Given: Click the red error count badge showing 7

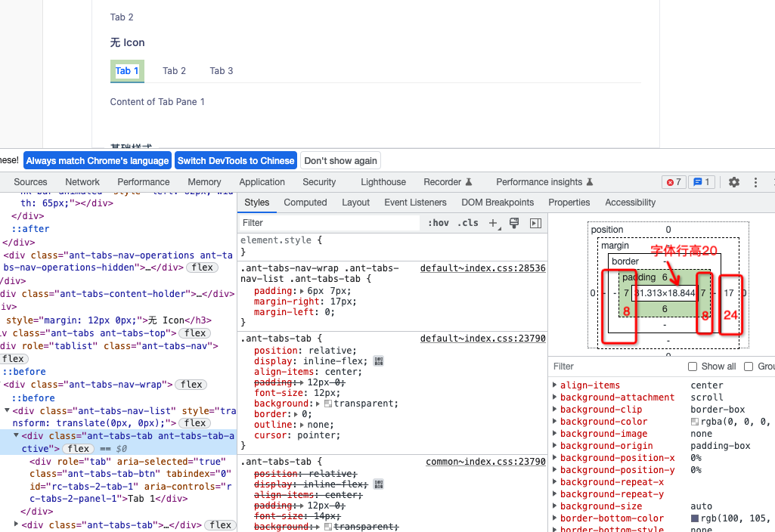Looking at the screenshot, I should (674, 182).
